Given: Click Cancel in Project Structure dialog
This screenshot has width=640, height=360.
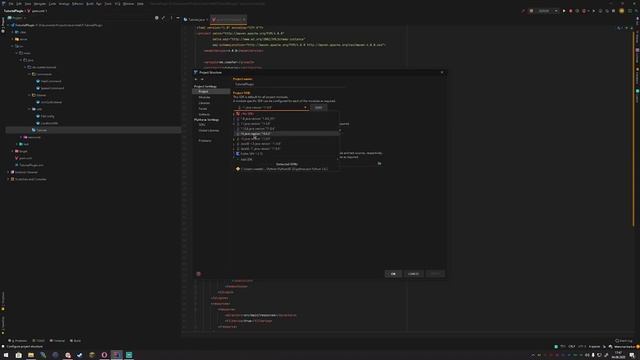Looking at the screenshot, I should click(x=413, y=274).
